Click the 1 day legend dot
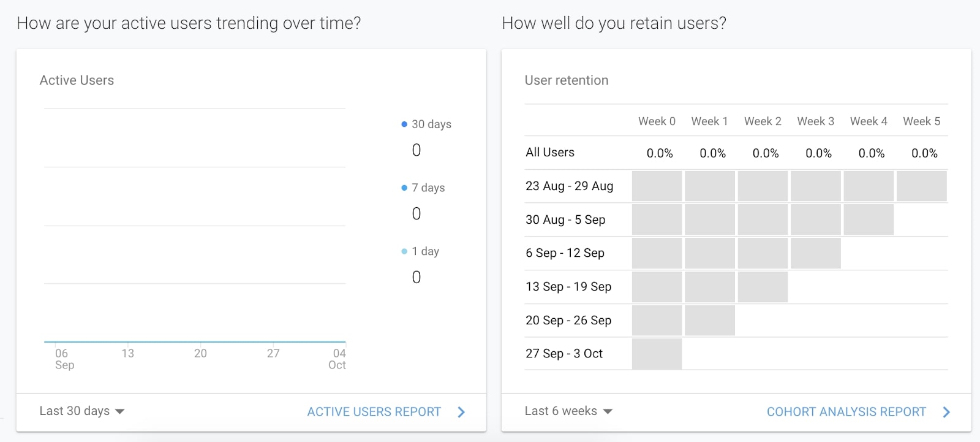The image size is (980, 442). point(404,251)
